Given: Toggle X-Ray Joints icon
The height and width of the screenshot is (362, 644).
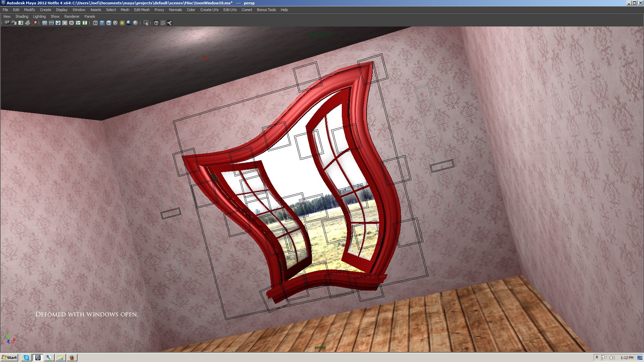Looking at the screenshot, I should 169,23.
